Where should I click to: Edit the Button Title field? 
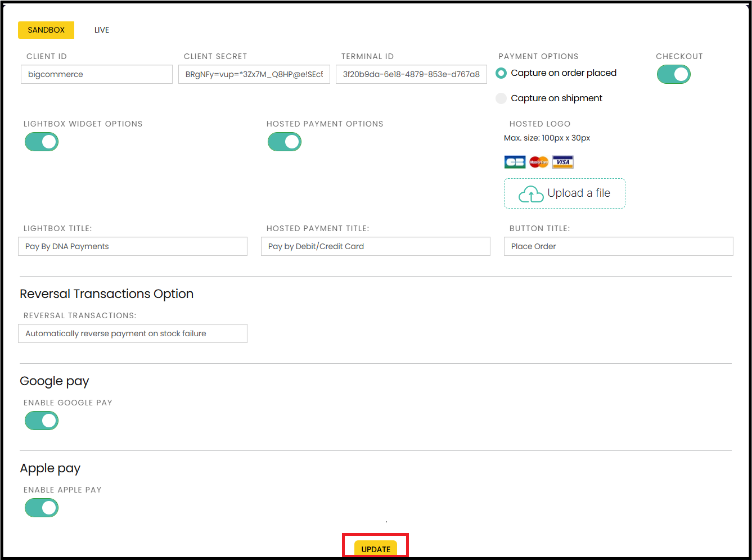coord(618,246)
